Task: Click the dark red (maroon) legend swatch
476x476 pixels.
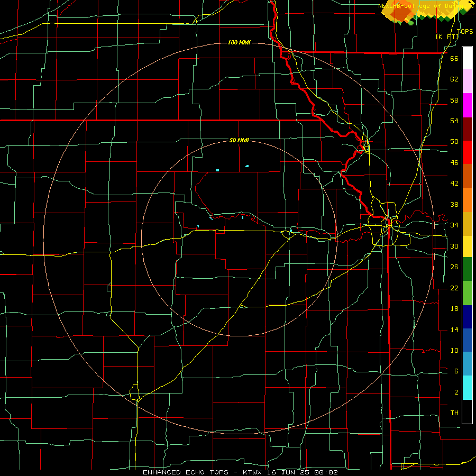Action: tap(467, 129)
